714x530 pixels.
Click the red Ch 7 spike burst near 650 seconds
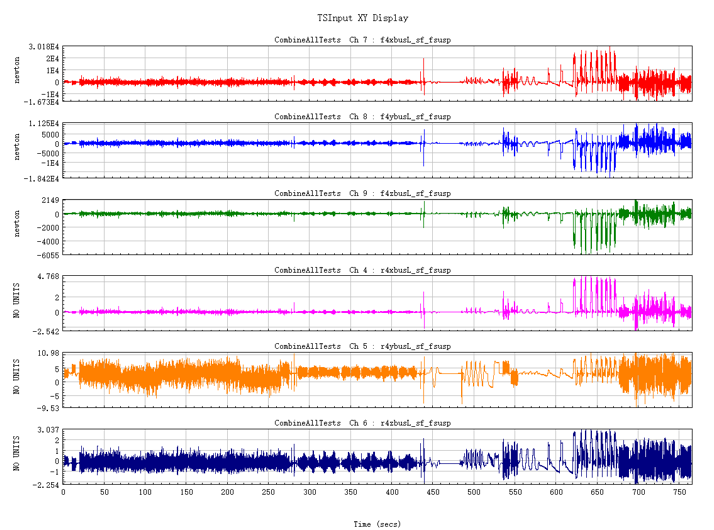point(595,71)
